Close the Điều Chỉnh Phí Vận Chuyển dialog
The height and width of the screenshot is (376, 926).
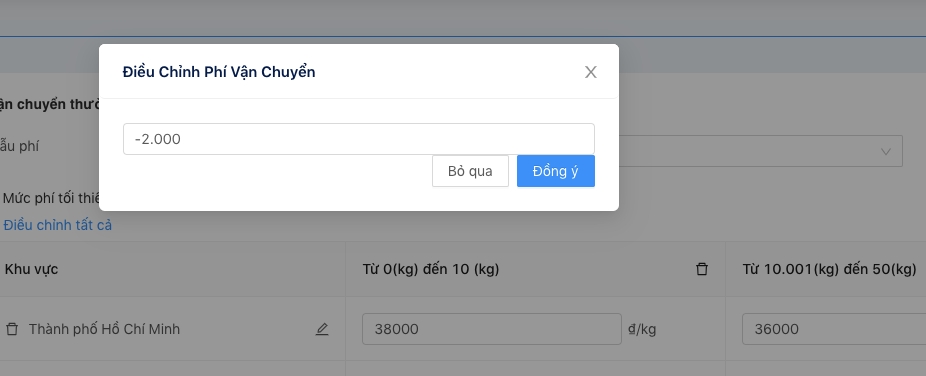(591, 72)
